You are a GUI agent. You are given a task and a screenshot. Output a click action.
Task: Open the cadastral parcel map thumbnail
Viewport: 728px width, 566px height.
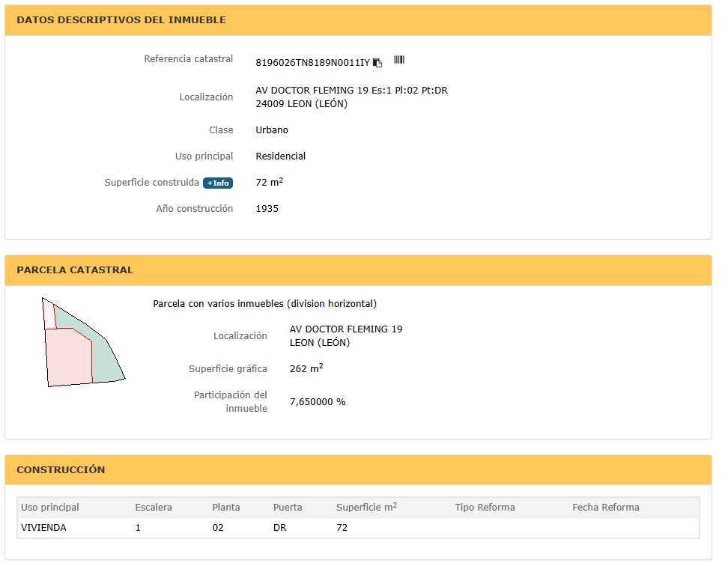click(x=84, y=342)
